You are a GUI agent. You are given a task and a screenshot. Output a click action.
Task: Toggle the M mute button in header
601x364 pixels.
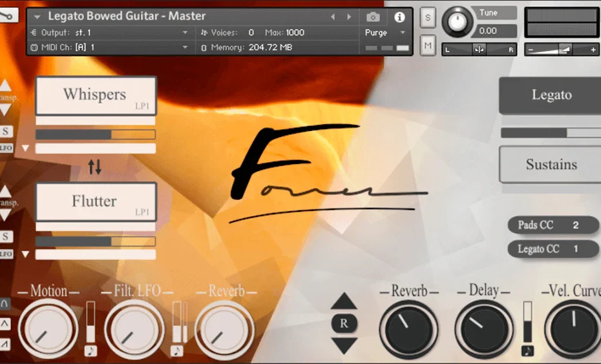tap(428, 45)
